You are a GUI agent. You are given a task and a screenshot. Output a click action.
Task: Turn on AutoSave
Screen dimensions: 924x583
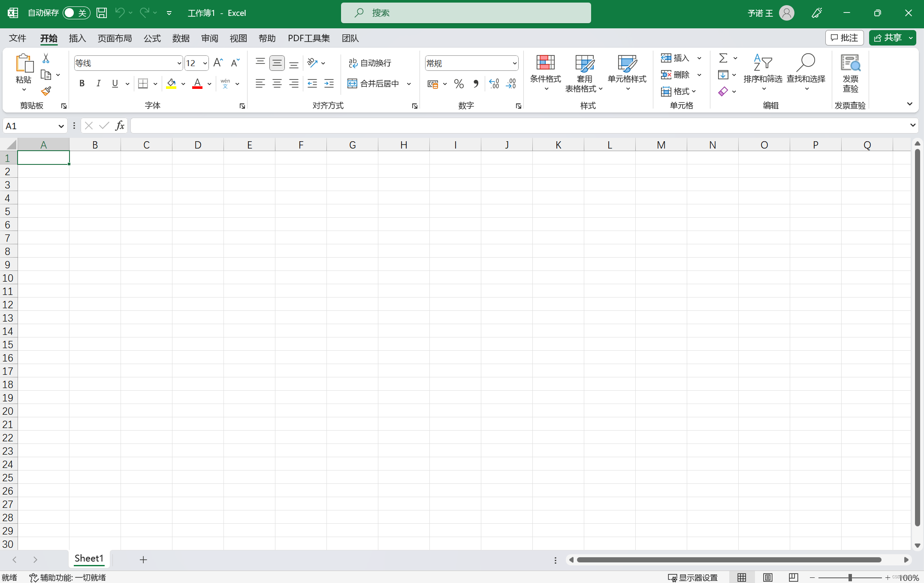click(76, 13)
